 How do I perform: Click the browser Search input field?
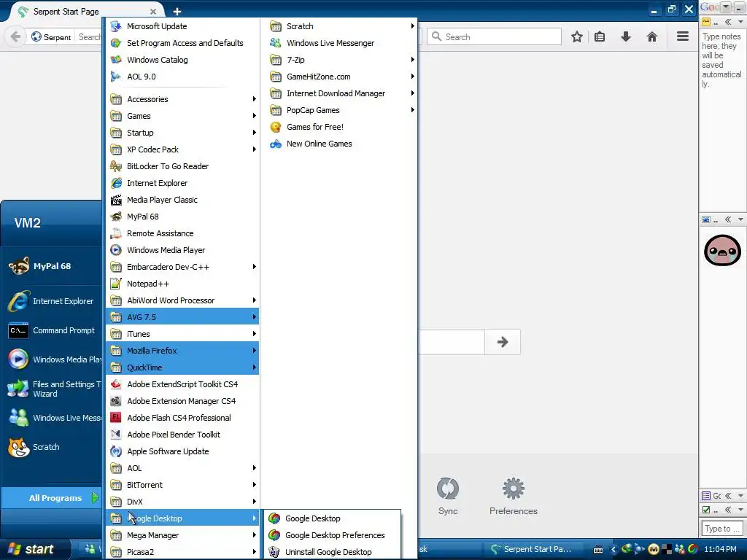[x=495, y=36]
